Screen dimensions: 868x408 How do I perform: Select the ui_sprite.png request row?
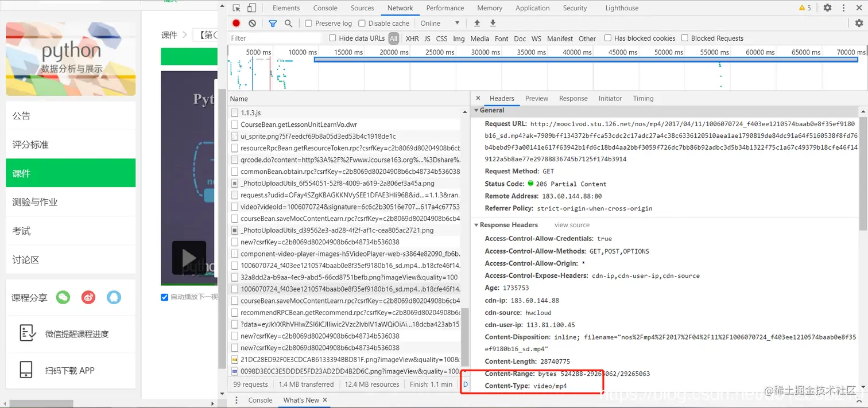[x=344, y=136]
